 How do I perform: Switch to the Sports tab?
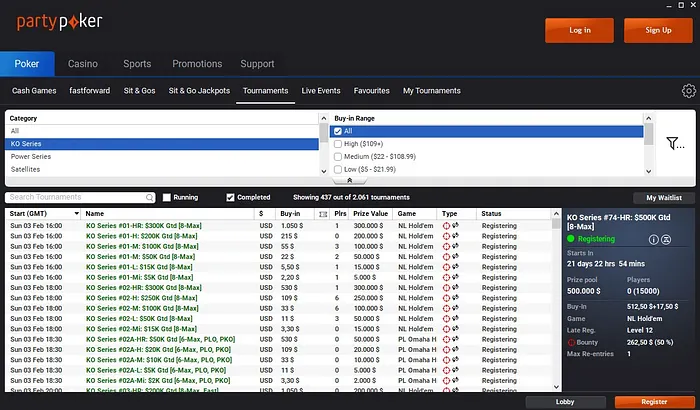(x=137, y=64)
